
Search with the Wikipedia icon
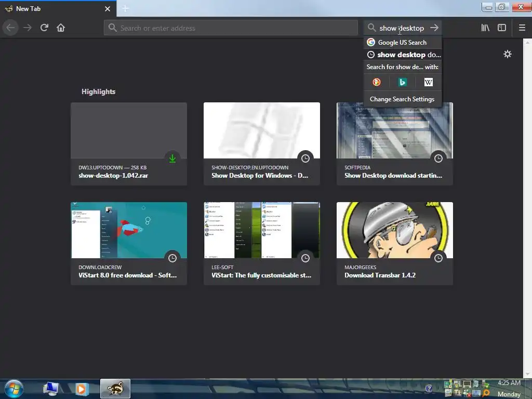(429, 82)
